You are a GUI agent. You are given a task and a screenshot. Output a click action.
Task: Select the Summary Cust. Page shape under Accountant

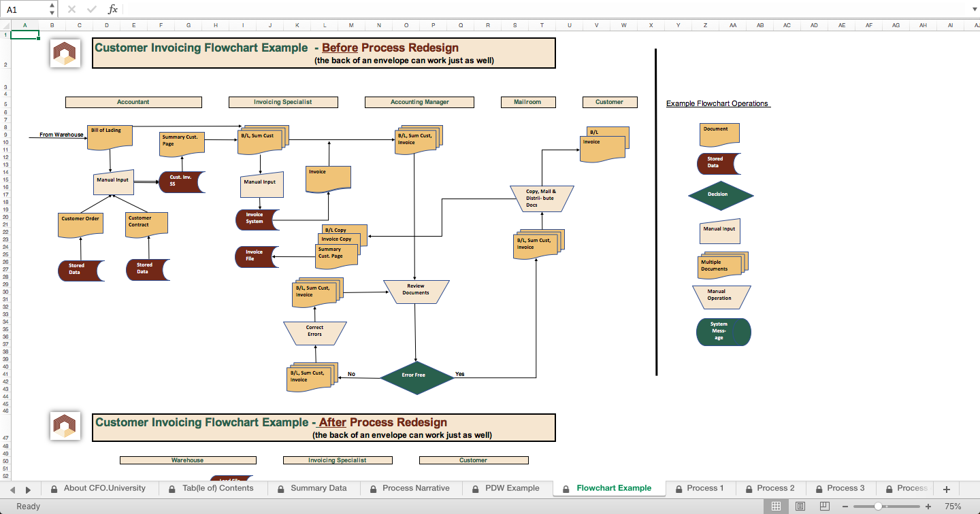[x=182, y=145]
